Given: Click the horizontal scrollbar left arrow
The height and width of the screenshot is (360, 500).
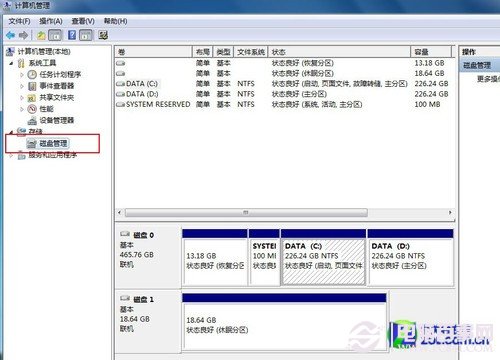Looking at the screenshot, I should [120, 212].
